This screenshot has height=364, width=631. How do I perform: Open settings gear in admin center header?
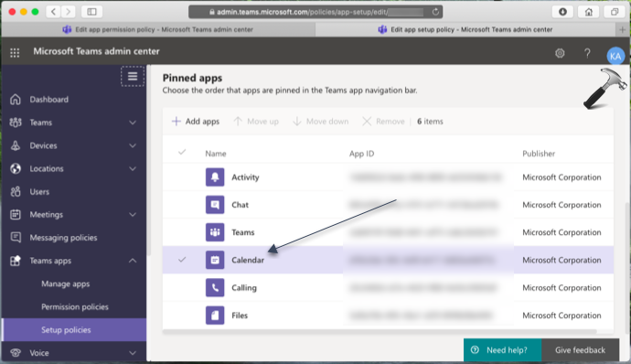pos(560,53)
